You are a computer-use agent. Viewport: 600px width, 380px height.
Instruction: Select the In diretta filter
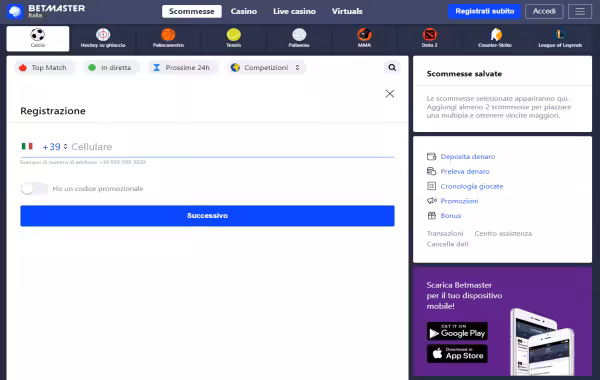(x=111, y=67)
